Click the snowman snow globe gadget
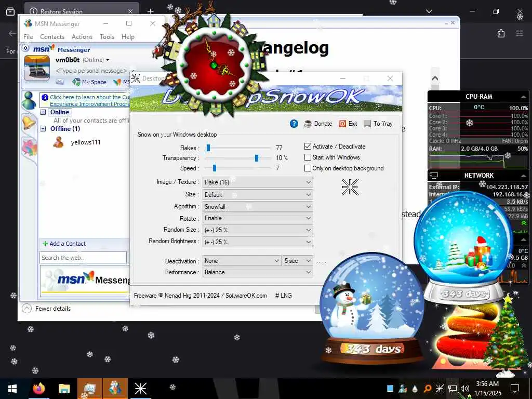 pos(372,309)
